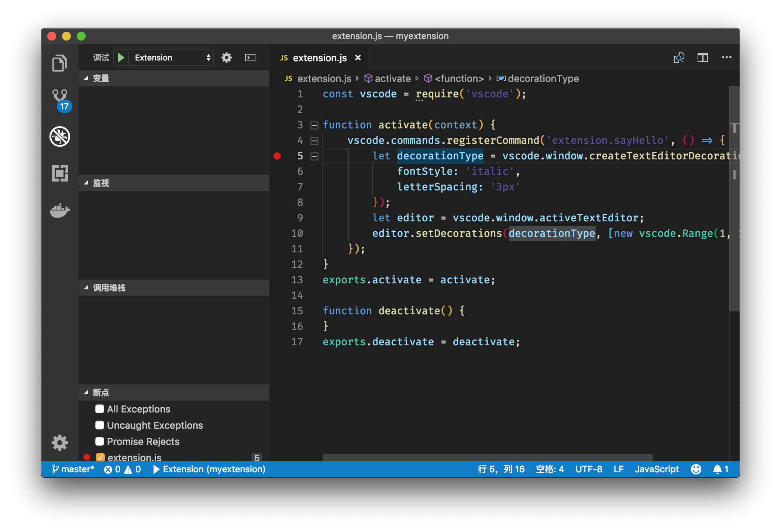Open the Extensions view icon
Screen dimensions: 781x532
pos(60,173)
